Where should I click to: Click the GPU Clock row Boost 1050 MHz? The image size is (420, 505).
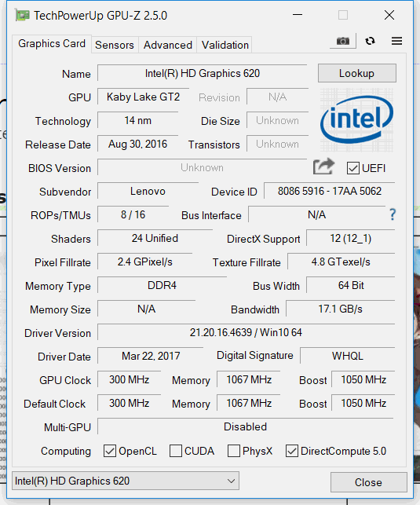[x=363, y=379]
